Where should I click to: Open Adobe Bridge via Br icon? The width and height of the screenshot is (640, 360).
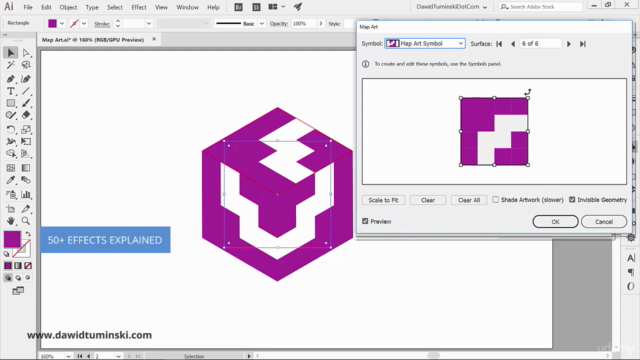(238, 7)
